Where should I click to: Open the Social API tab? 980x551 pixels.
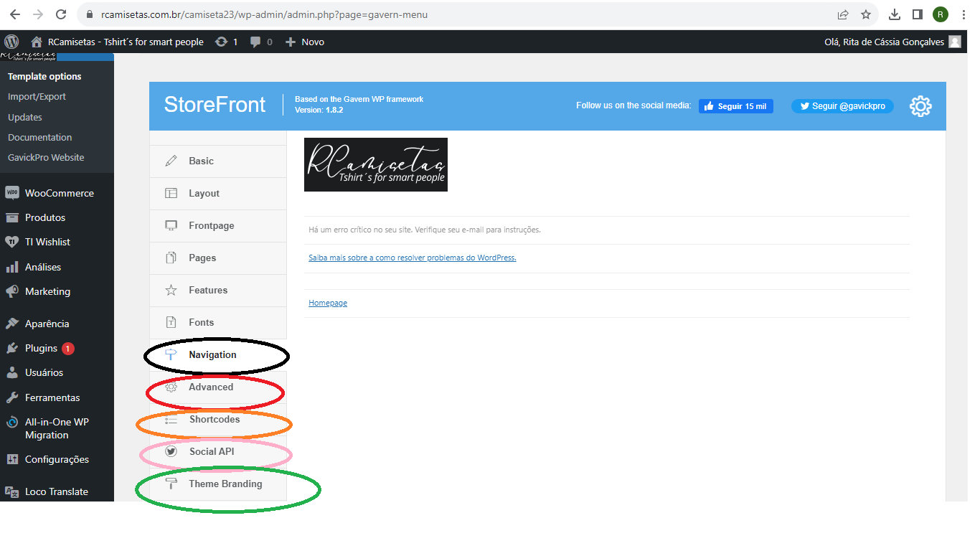point(218,452)
